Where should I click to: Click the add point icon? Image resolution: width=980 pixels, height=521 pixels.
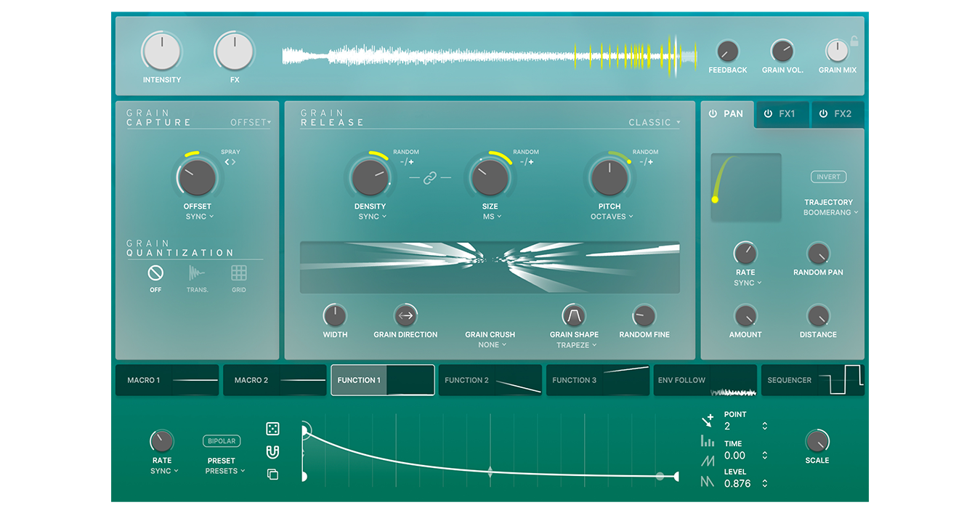coord(708,420)
